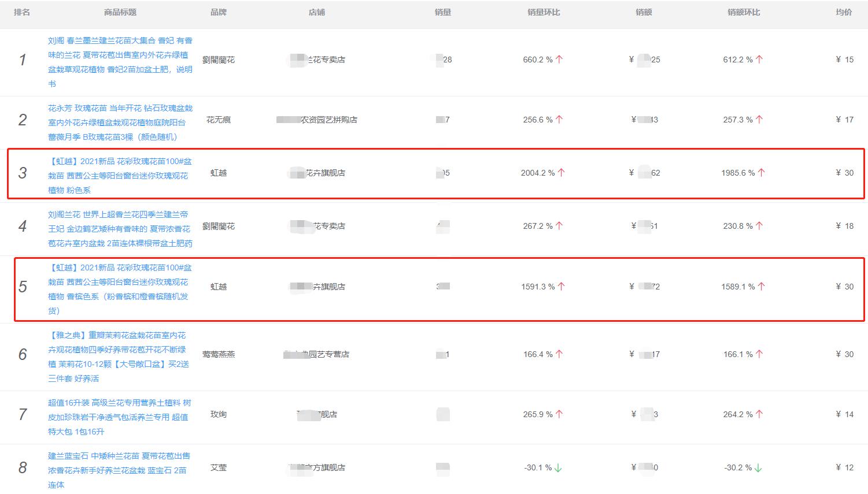Image resolution: width=868 pixels, height=494 pixels.
Task: Click the up arrow beside 230.8 %
Action: (759, 226)
